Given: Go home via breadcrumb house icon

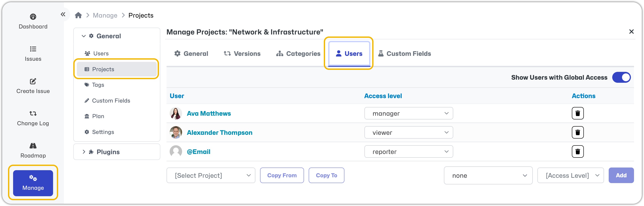Looking at the screenshot, I should coord(78,15).
